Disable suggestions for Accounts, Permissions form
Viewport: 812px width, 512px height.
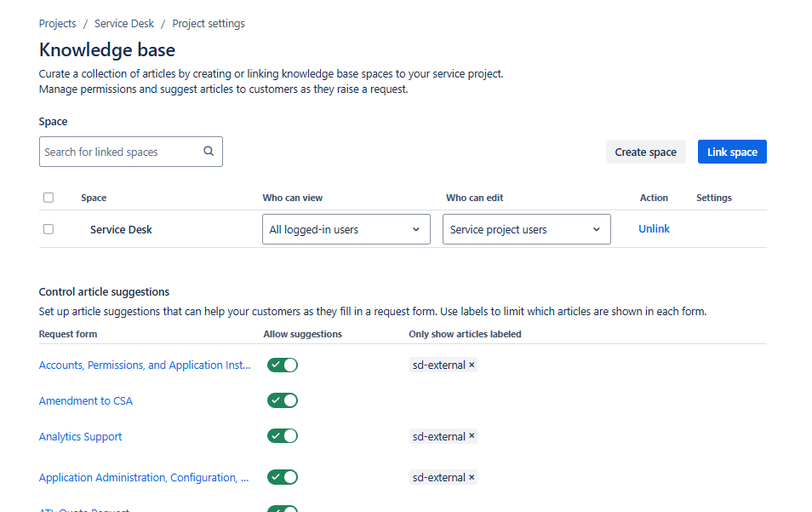pyautogui.click(x=283, y=365)
